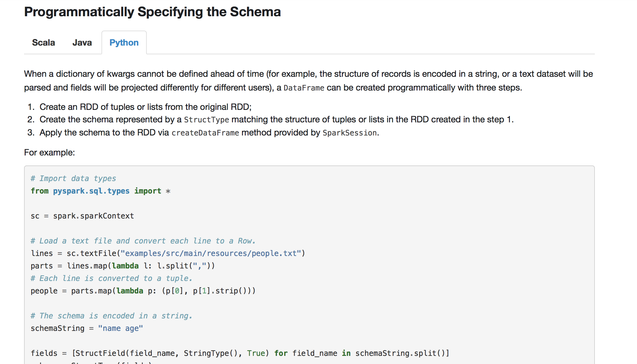Click the pyspark.sql.types module name in code

coord(91,191)
